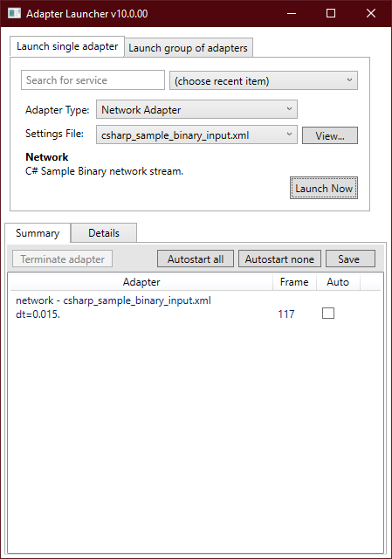392x559 pixels.
Task: Click the dt=0.015. text
Action: [38, 314]
